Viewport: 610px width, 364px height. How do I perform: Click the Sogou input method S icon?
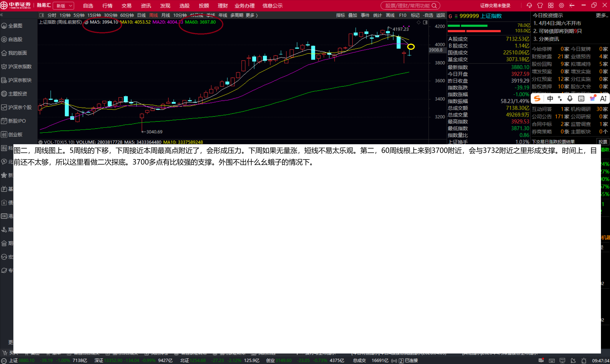click(x=537, y=99)
